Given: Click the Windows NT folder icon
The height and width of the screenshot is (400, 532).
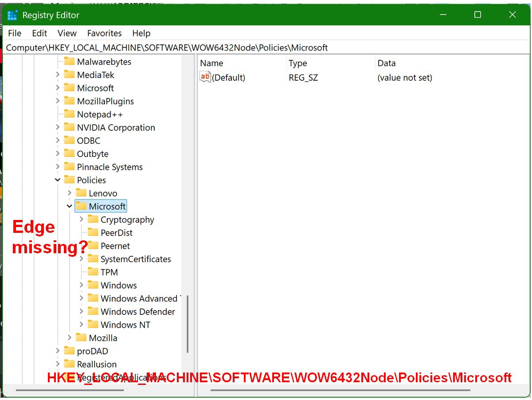Looking at the screenshot, I should (93, 325).
